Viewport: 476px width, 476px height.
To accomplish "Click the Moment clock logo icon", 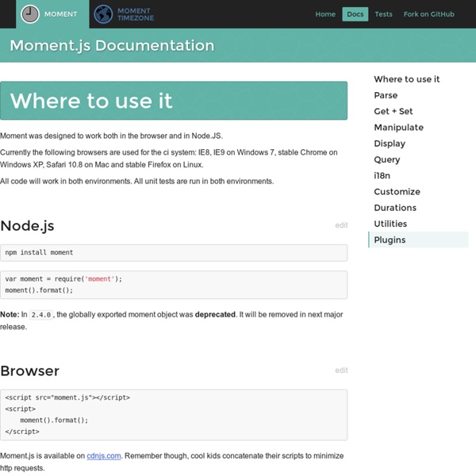I will (x=30, y=14).
